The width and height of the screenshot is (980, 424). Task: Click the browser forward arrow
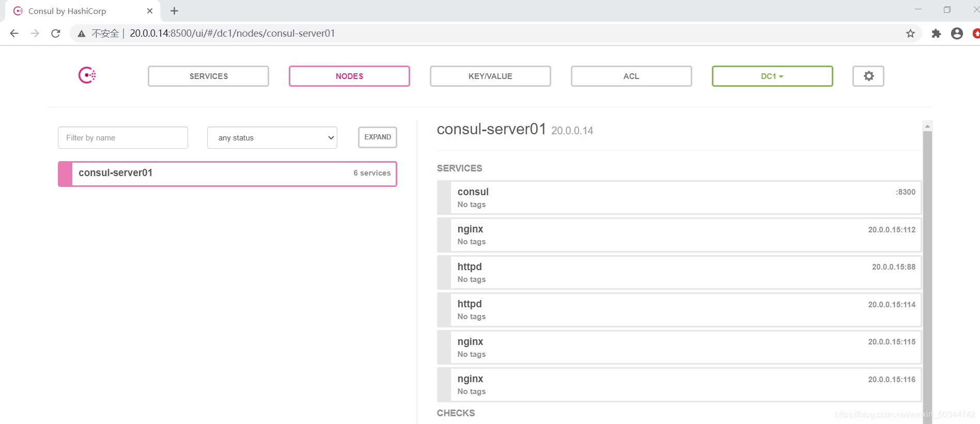pos(35,33)
